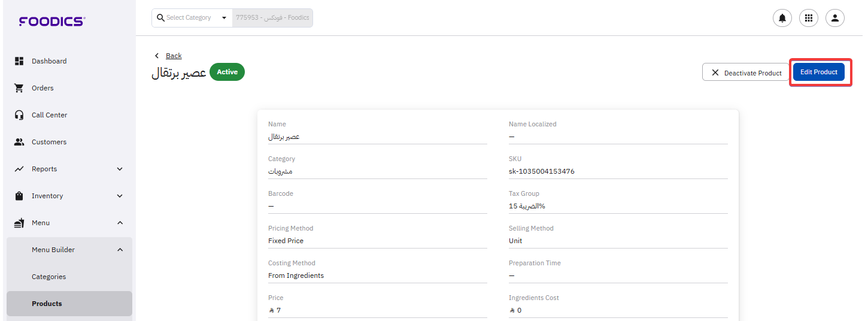
Task: Open the user profile icon
Action: point(834,18)
